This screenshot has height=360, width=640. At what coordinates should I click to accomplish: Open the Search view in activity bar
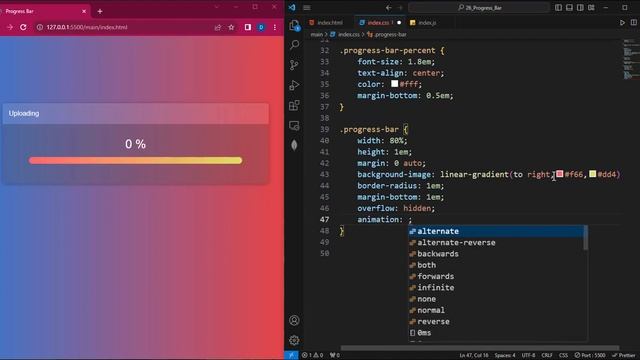294,44
